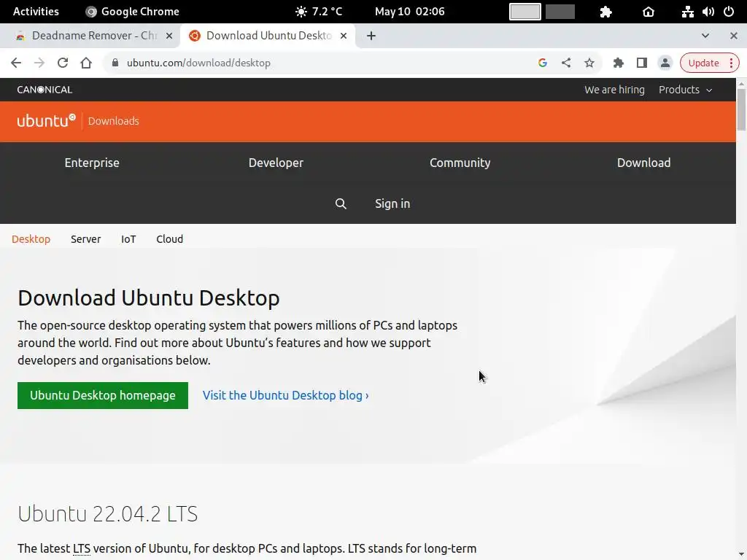Viewport: 747px width, 560px height.
Task: View site info via the padlock icon
Action: point(115,63)
